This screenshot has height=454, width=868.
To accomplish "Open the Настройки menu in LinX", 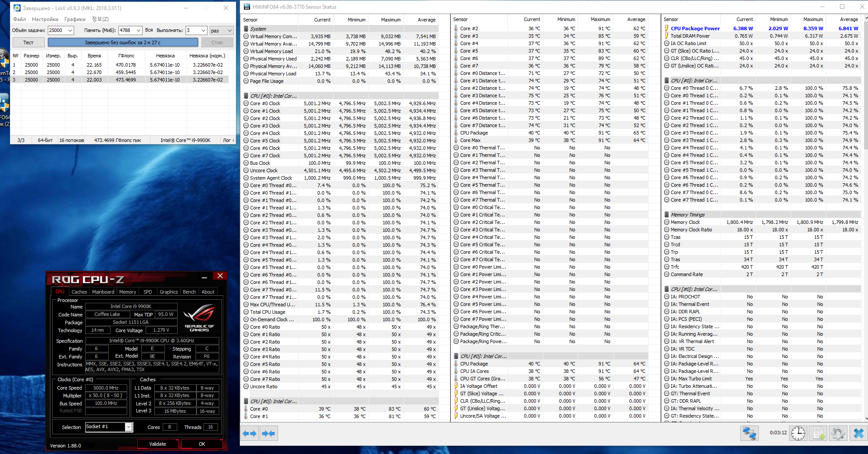I will coord(45,19).
